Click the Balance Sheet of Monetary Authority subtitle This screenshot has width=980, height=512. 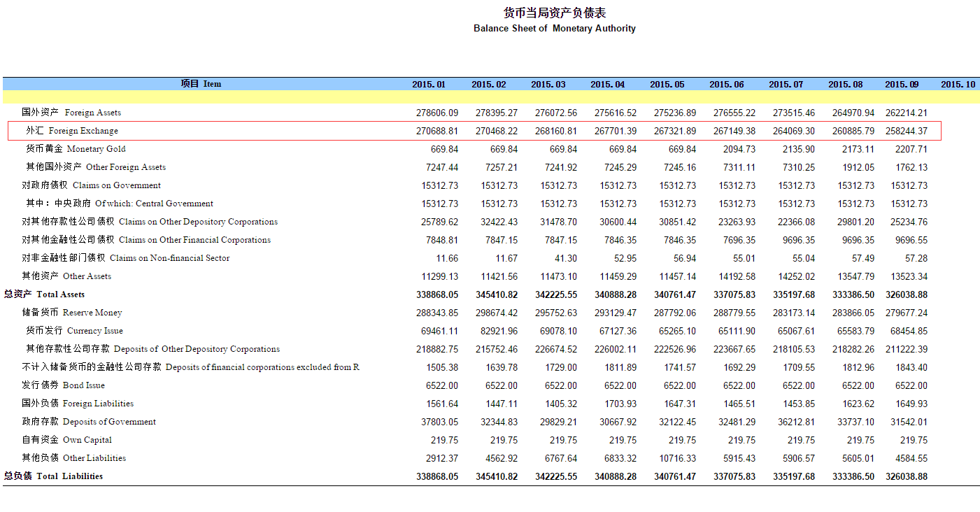(x=555, y=29)
